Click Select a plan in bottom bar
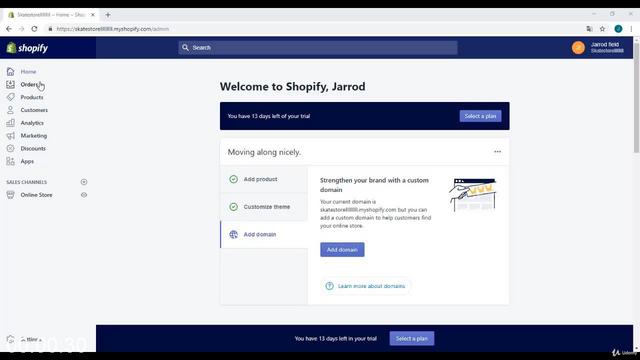 pos(411,338)
